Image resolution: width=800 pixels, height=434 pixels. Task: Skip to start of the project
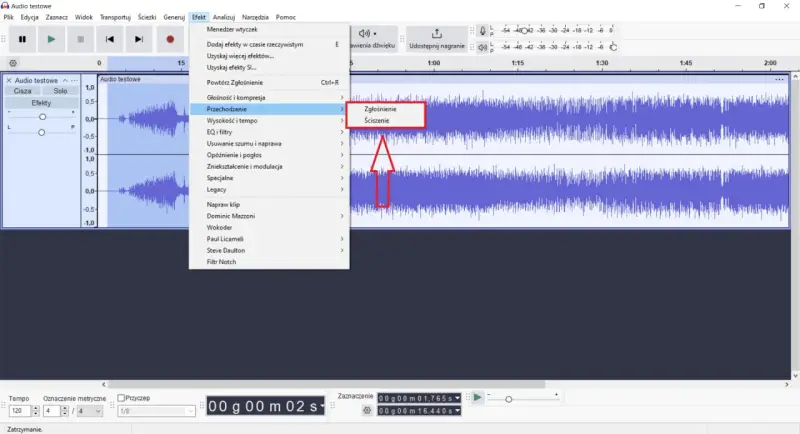point(109,39)
